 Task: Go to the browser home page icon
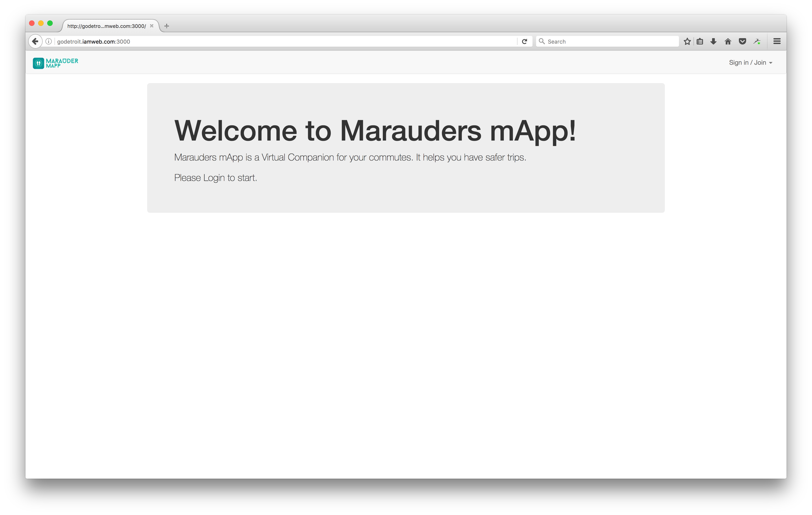point(728,42)
